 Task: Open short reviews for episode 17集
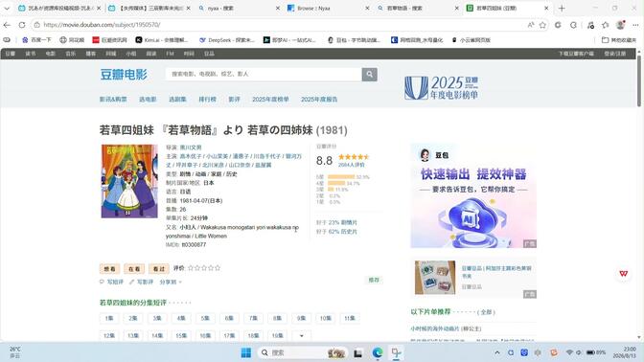pyautogui.click(x=229, y=336)
